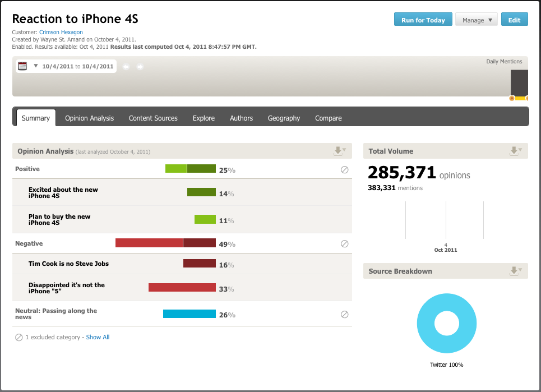
Task: Open the Explore tab
Action: pos(204,118)
